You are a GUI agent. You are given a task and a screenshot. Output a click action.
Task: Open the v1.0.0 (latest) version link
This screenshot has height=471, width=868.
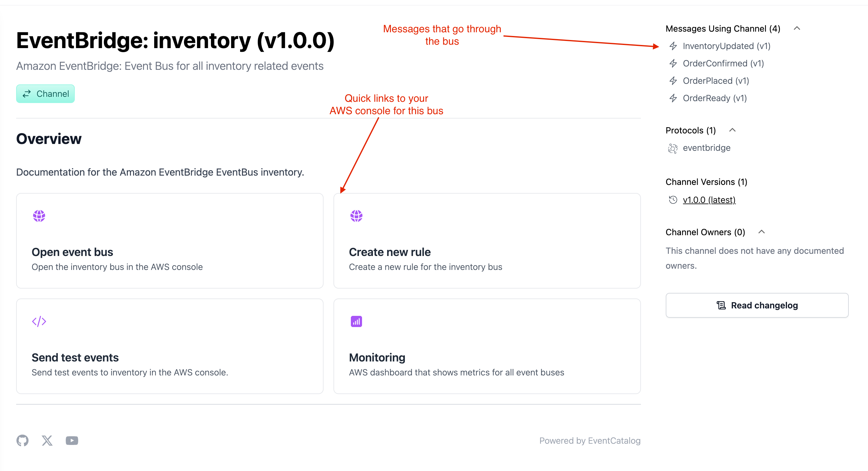[709, 200]
